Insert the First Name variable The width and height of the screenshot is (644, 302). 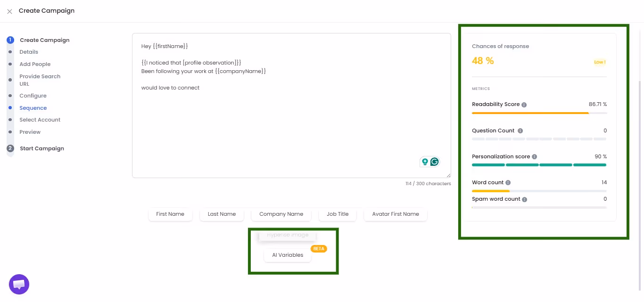[170, 214]
